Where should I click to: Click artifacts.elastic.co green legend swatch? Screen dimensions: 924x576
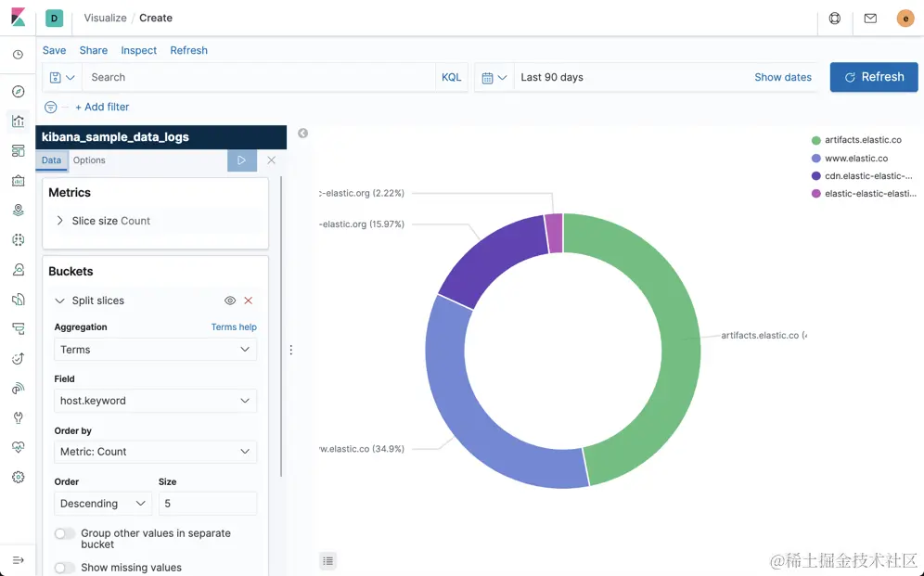click(816, 140)
